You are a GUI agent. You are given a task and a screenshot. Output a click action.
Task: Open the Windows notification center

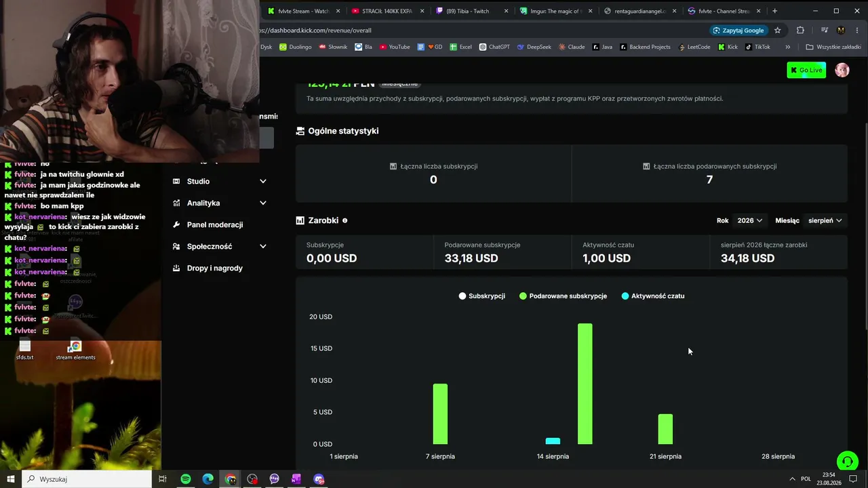point(853,479)
